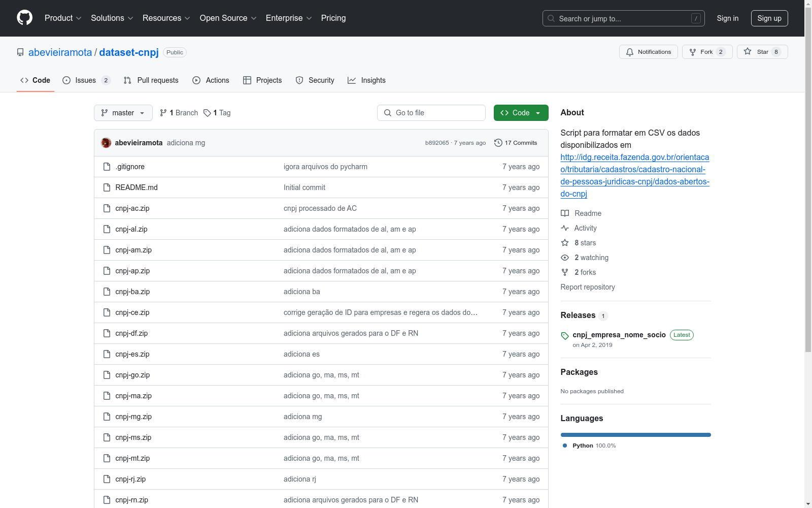Click the pulse icon beside Activity
Image resolution: width=812 pixels, height=508 pixels.
[565, 228]
